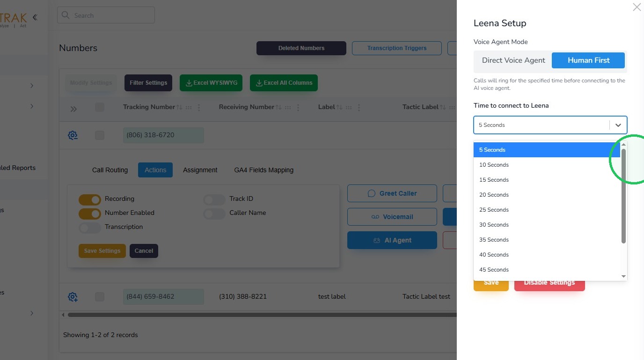This screenshot has width=644, height=360.
Task: Open Deleted Numbers view
Action: coord(301,48)
